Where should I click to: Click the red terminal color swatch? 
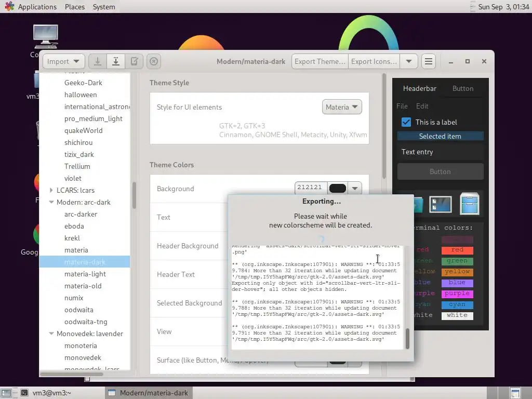click(x=457, y=250)
